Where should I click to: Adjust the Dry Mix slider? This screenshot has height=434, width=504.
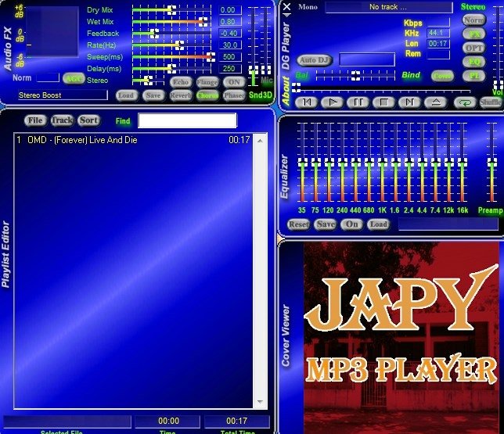point(171,10)
